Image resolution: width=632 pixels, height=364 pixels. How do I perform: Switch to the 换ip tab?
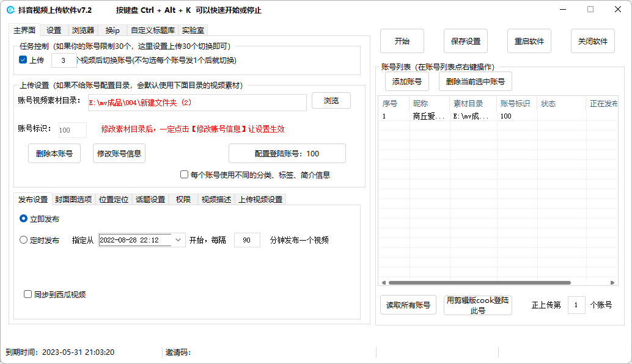pyautogui.click(x=113, y=30)
